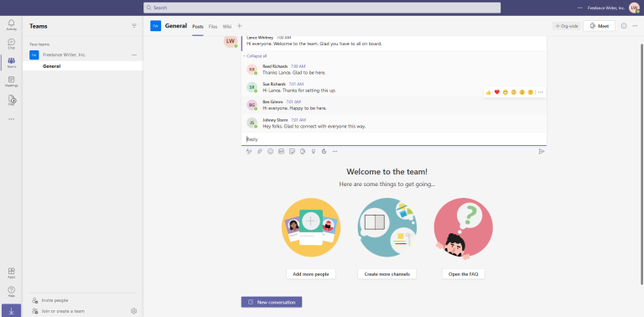The image size is (644, 317).
Task: Open more options for Freelance Writer, Inc. team
Action: 134,55
